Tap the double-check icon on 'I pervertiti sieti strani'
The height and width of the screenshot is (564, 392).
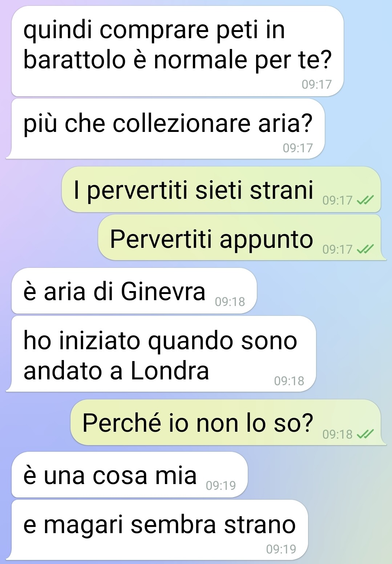(365, 200)
